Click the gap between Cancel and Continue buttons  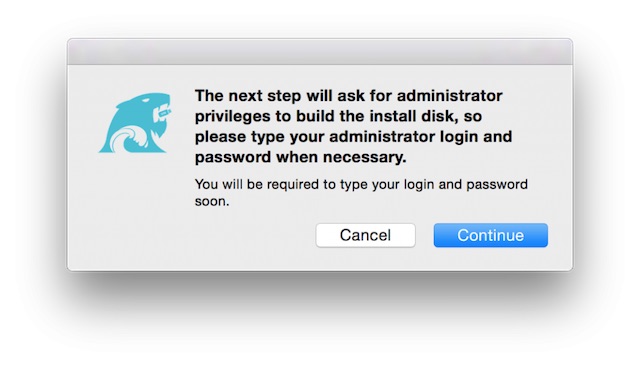(424, 235)
